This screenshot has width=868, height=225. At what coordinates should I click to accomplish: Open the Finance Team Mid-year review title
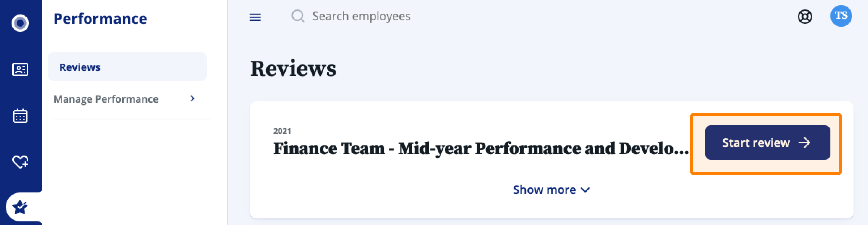[x=481, y=149]
